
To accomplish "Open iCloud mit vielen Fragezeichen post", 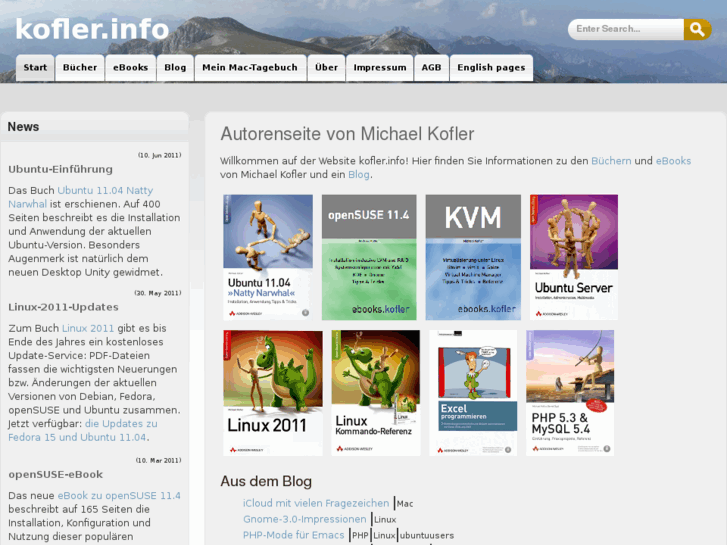I will [316, 503].
